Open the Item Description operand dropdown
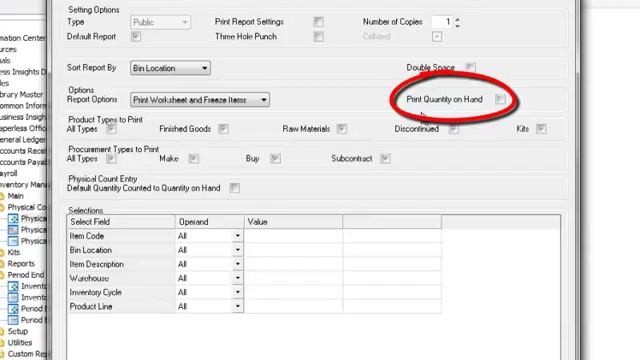 238,264
